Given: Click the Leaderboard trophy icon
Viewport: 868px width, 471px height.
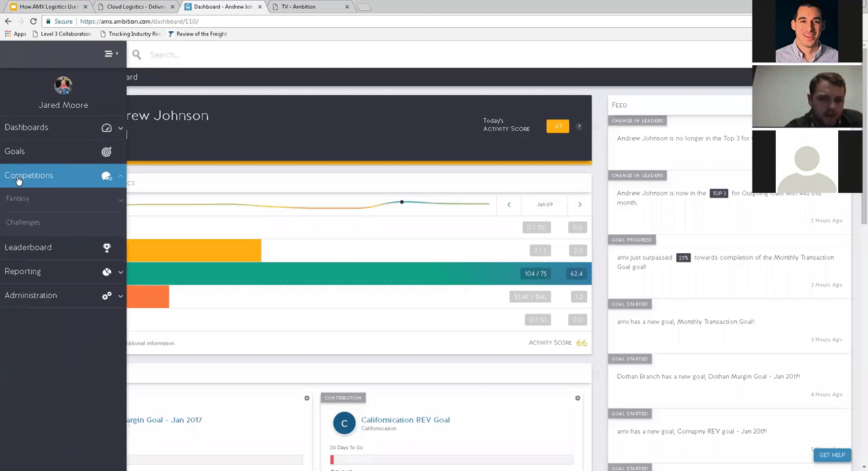Looking at the screenshot, I should click(106, 248).
